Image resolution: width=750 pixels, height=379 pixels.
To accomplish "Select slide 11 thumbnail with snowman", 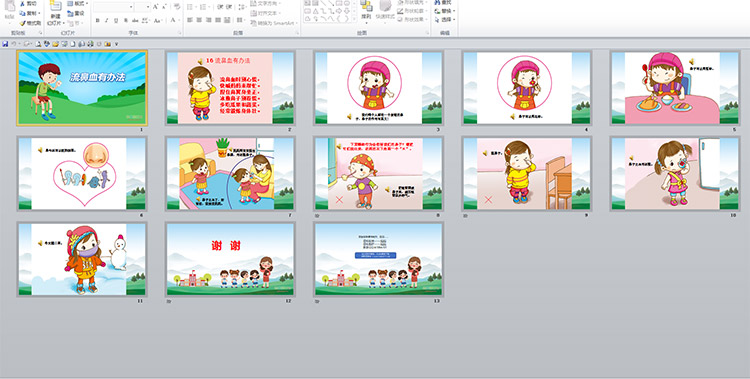I will pos(82,259).
